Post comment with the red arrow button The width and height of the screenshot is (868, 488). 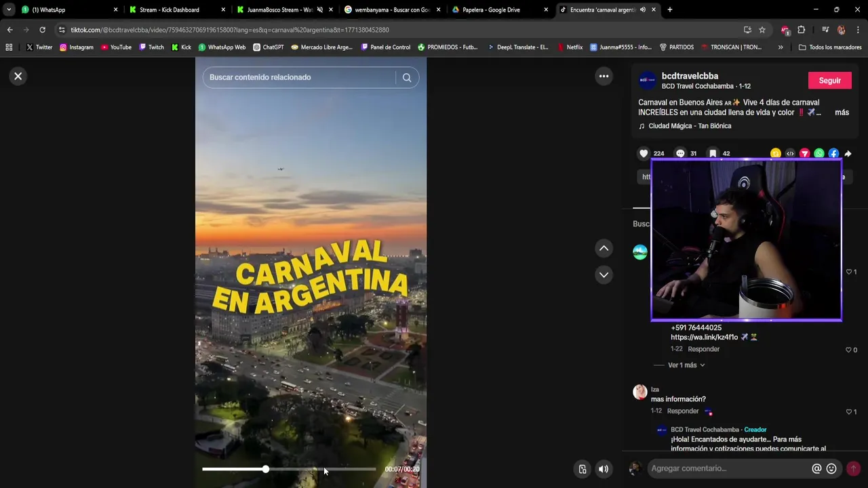(x=853, y=468)
